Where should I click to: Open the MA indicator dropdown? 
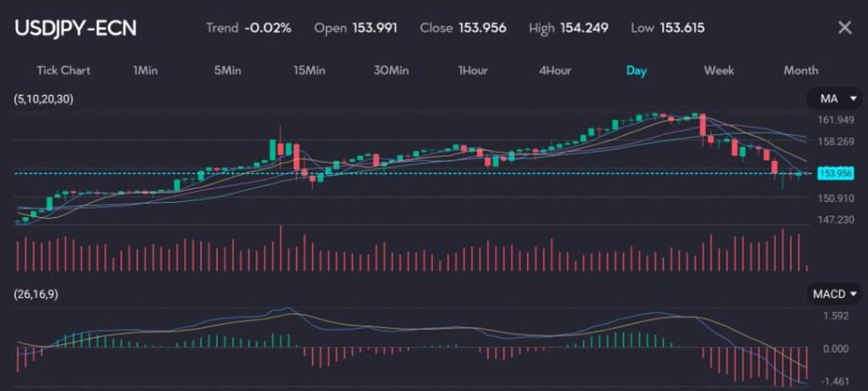(x=835, y=99)
